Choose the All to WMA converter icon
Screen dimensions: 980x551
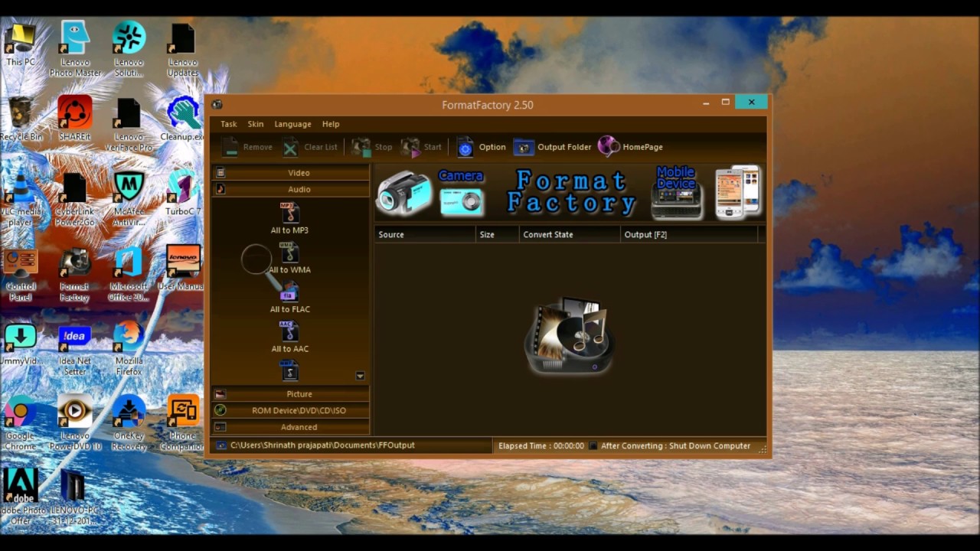coord(289,253)
